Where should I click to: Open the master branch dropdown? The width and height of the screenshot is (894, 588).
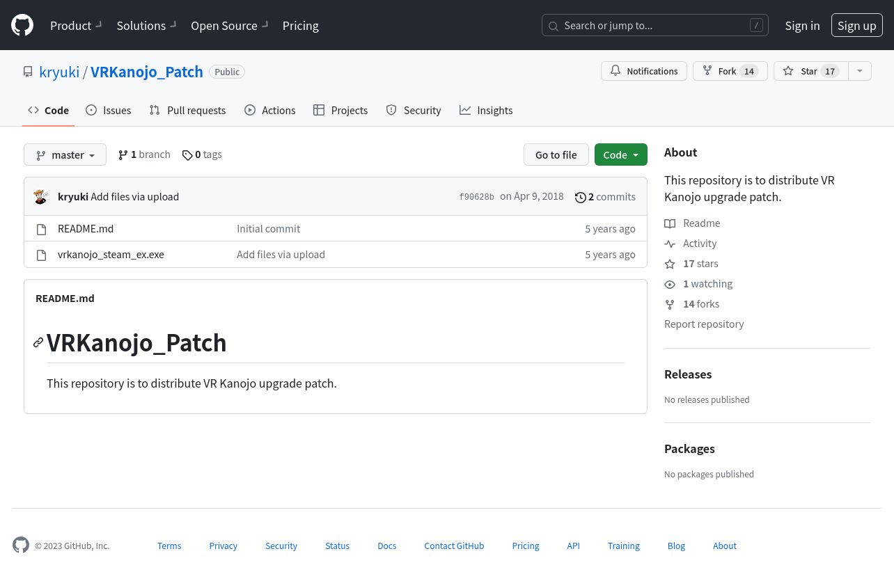pos(65,154)
